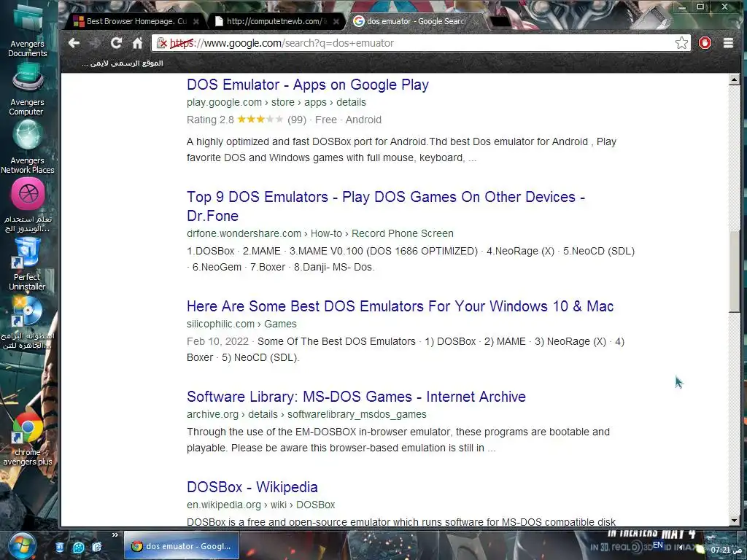Viewport: 747px width, 560px height.
Task: Open the Windows Start orb
Action: coord(23,547)
